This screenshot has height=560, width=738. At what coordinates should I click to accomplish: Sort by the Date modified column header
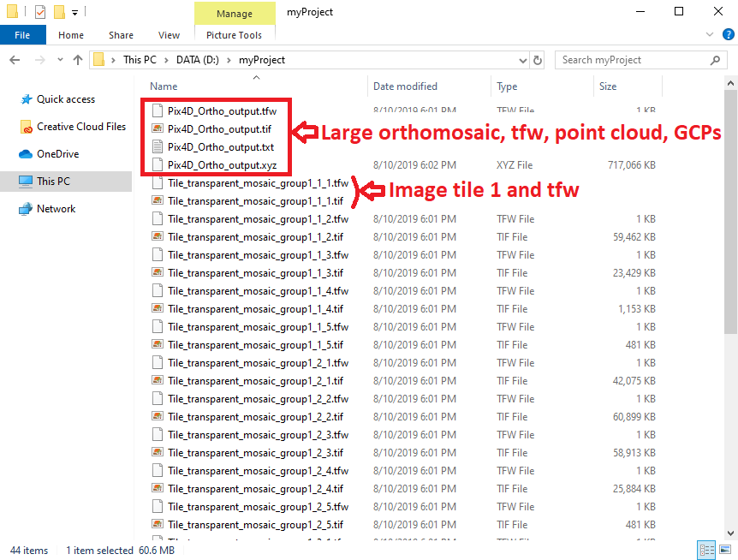pyautogui.click(x=405, y=86)
